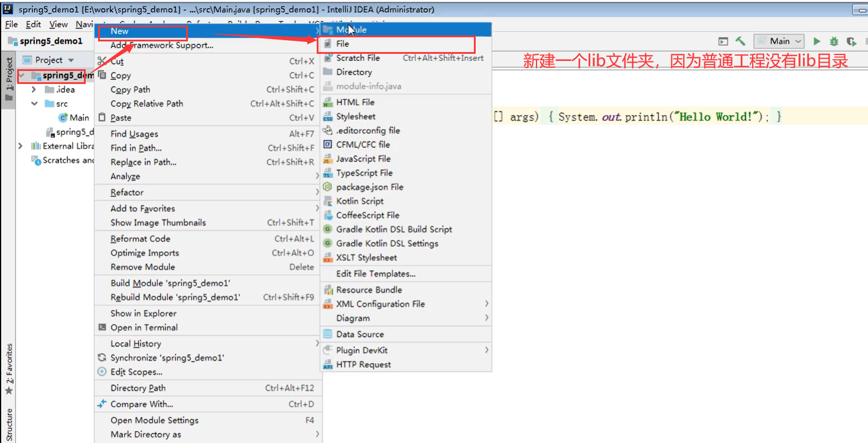This screenshot has height=443, width=868.
Task: Select Module in the New submenu
Action: (406, 30)
